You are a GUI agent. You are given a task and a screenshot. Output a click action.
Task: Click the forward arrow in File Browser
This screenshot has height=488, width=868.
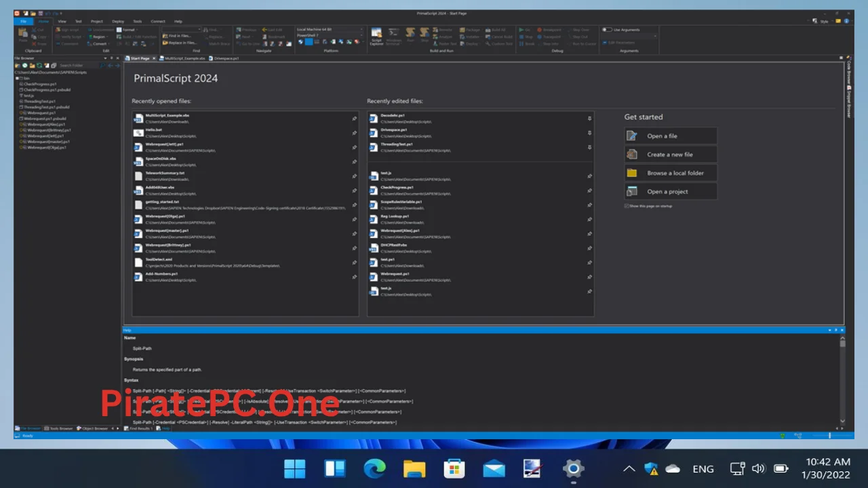[x=117, y=65]
